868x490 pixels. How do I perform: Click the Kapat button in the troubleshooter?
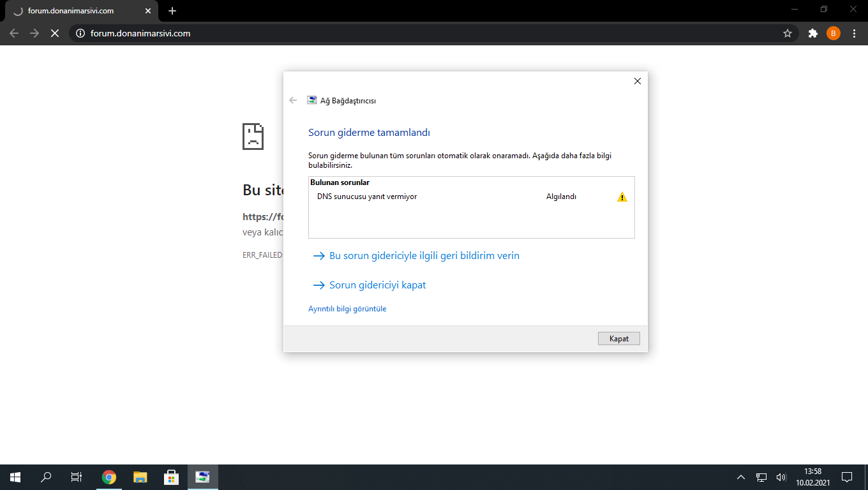618,339
